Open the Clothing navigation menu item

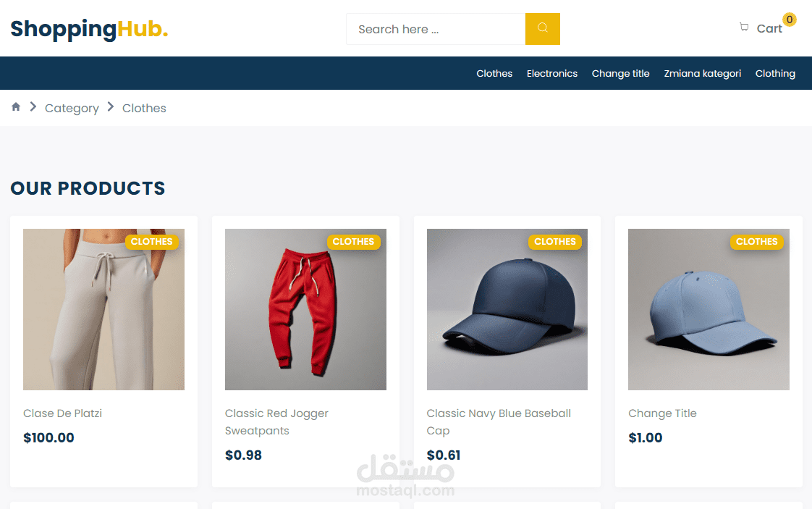tap(775, 74)
